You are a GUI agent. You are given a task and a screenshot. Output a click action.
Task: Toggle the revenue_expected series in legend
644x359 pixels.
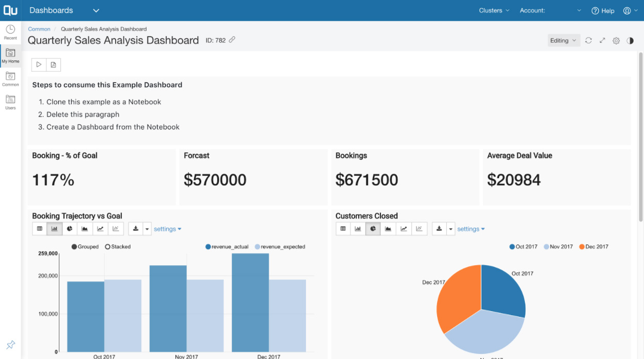click(280, 247)
